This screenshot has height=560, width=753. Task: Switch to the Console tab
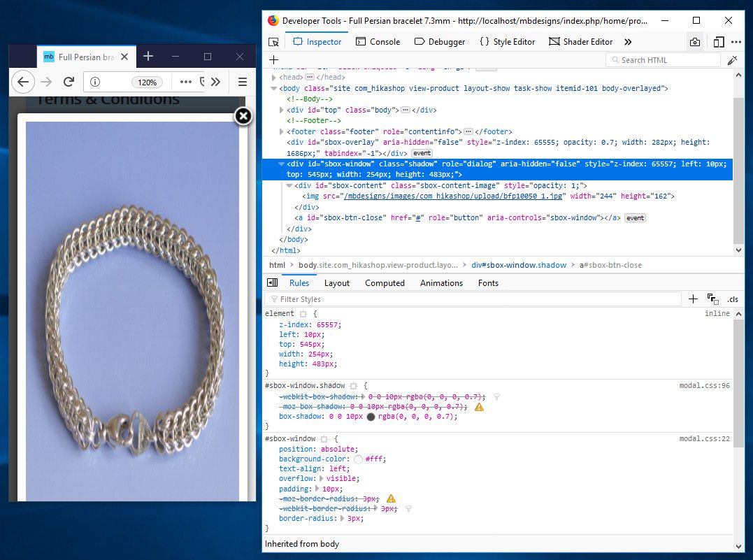pyautogui.click(x=378, y=42)
